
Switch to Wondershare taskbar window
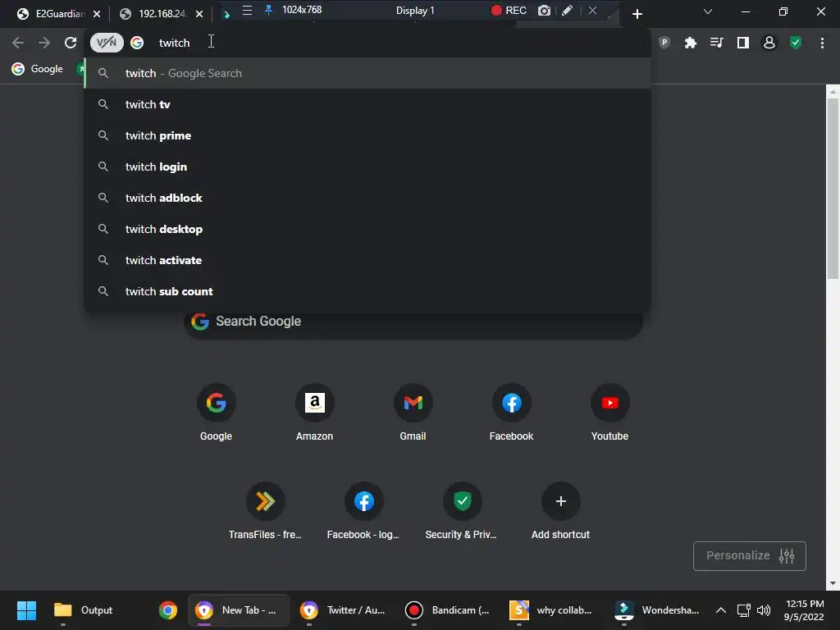657,610
